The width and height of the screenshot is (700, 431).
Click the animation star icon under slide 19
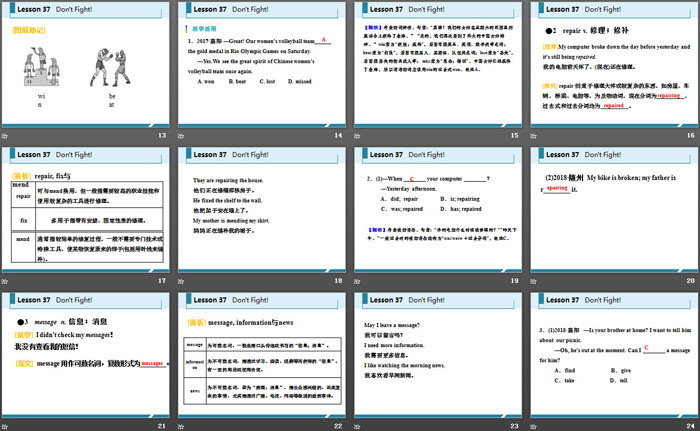pos(357,281)
